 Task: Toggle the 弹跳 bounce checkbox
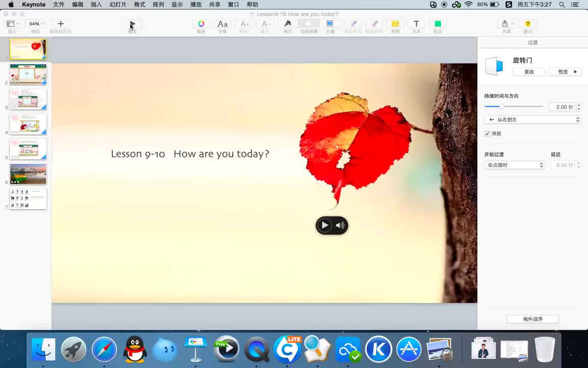(487, 134)
